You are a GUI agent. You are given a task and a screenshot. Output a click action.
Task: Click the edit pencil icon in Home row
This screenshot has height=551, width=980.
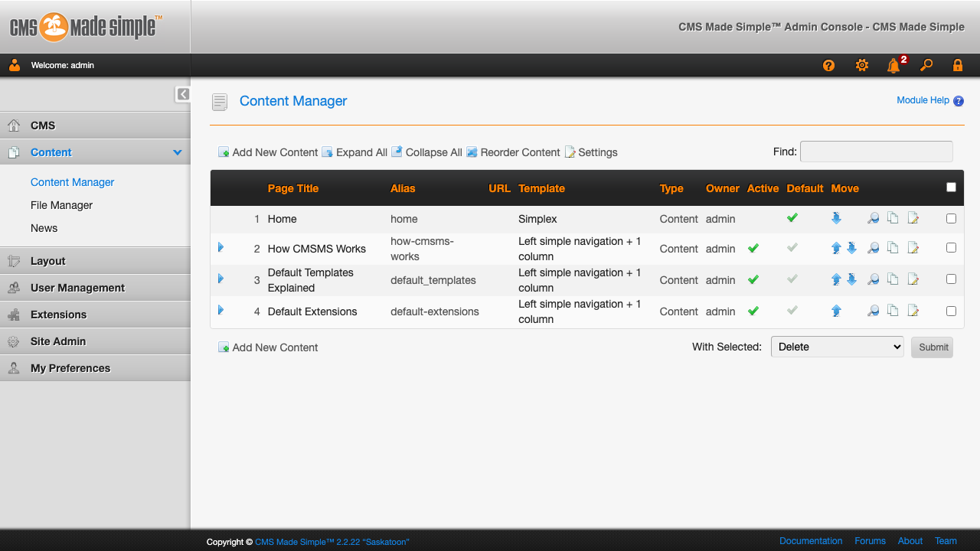[913, 219]
